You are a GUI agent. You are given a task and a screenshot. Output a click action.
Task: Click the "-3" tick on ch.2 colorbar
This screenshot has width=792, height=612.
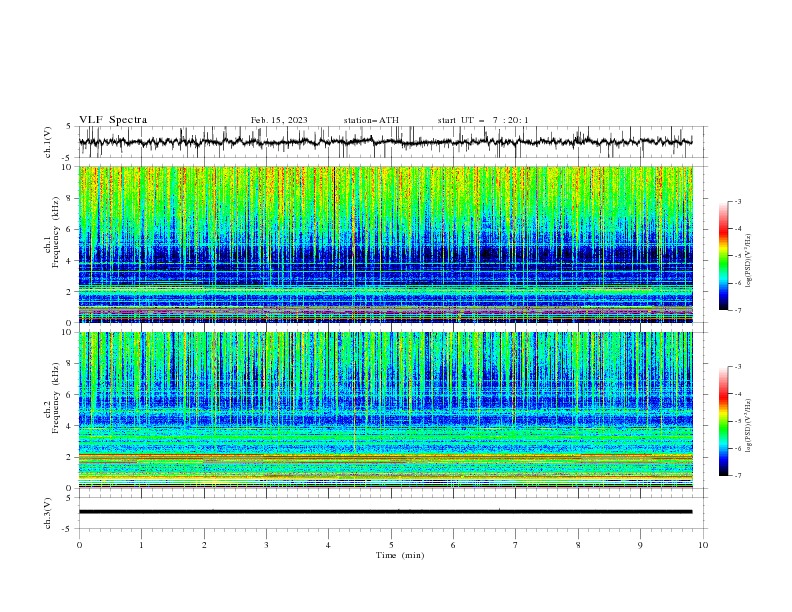click(737, 367)
